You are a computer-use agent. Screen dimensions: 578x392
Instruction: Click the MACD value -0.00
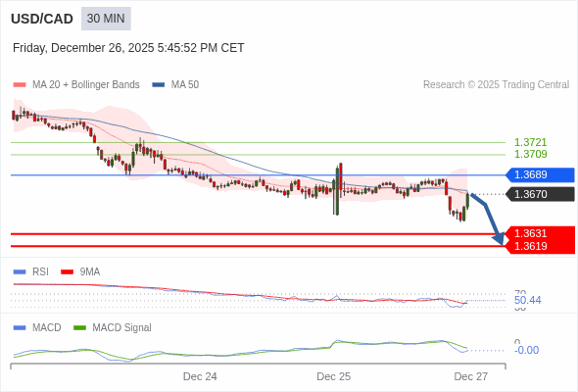tap(526, 350)
